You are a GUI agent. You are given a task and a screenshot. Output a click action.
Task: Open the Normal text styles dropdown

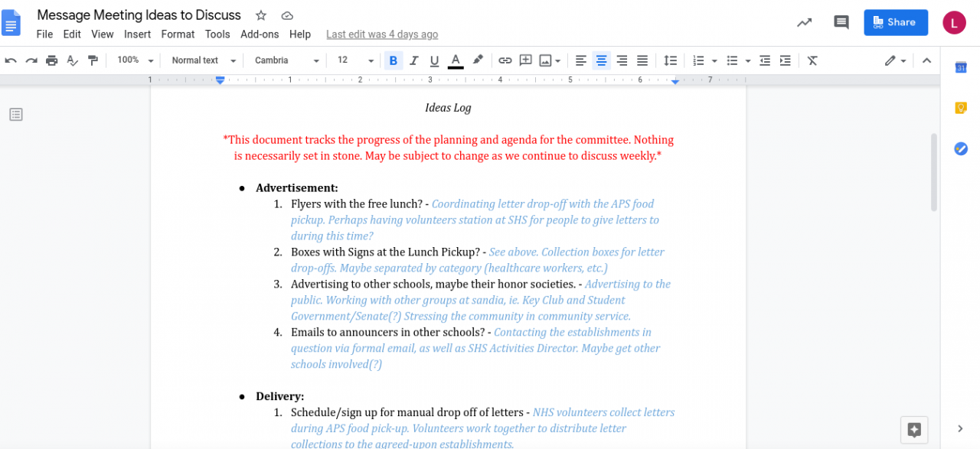(x=204, y=60)
